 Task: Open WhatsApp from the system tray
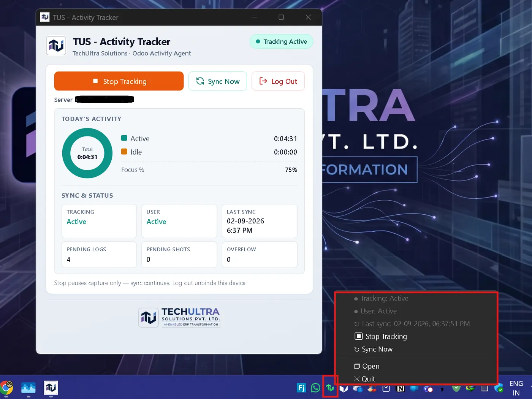pos(315,388)
